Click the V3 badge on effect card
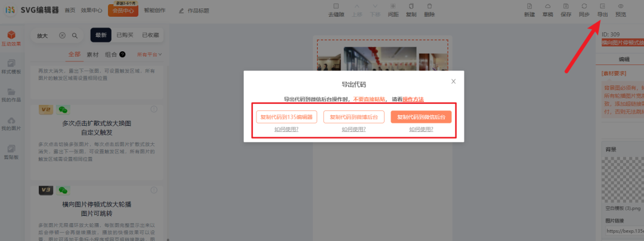This screenshot has width=644, height=241. click(x=46, y=190)
